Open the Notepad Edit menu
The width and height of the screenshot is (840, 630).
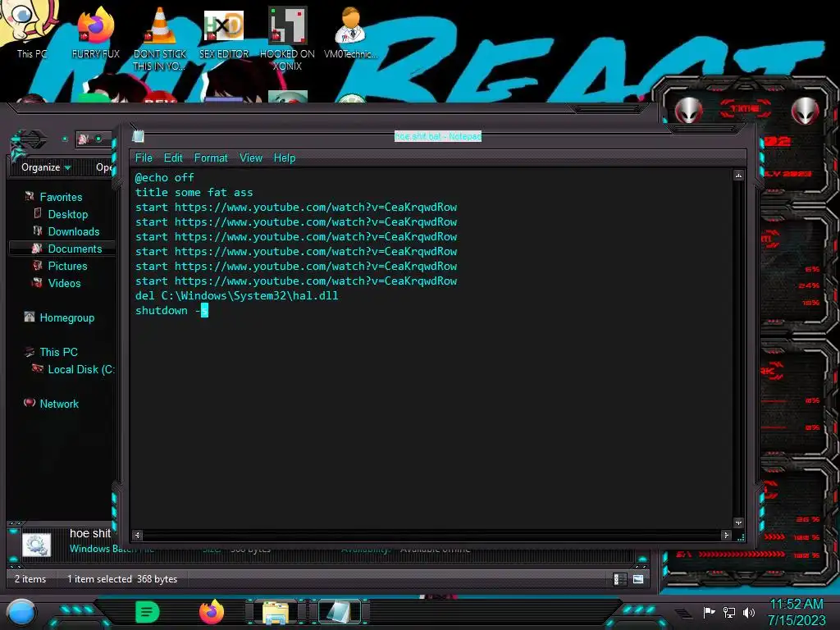point(173,158)
